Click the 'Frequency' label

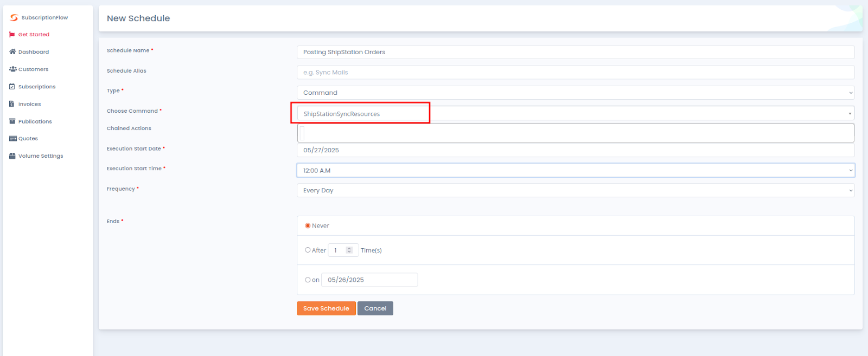point(120,189)
